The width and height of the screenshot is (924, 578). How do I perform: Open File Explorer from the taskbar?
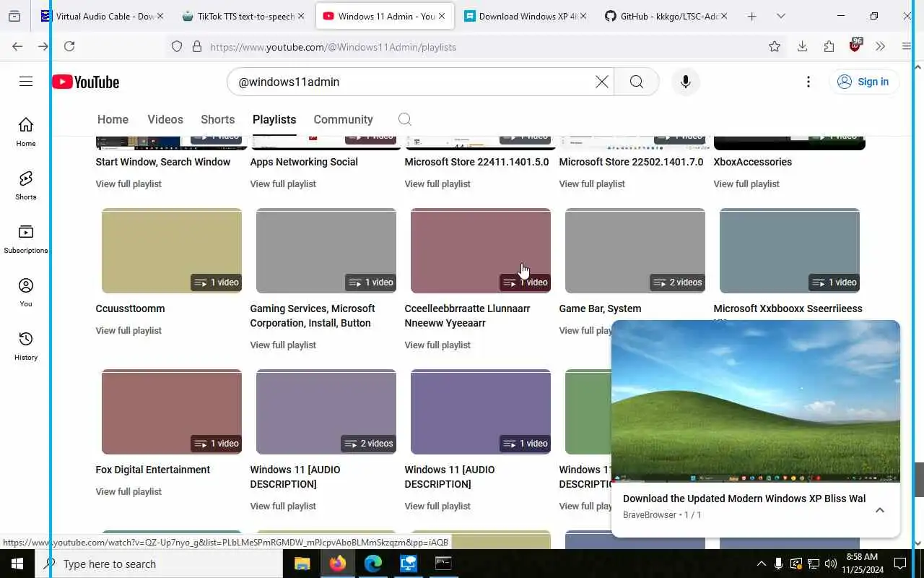[x=302, y=564]
